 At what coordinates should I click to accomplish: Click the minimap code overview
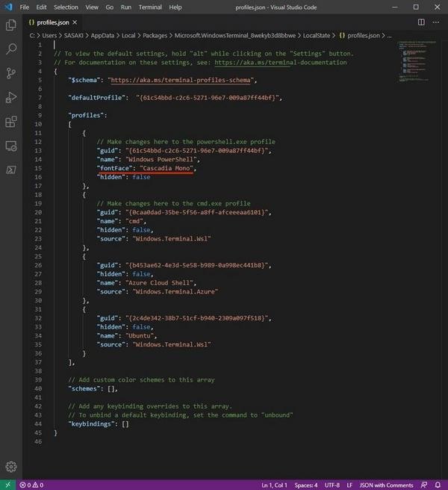[x=417, y=61]
